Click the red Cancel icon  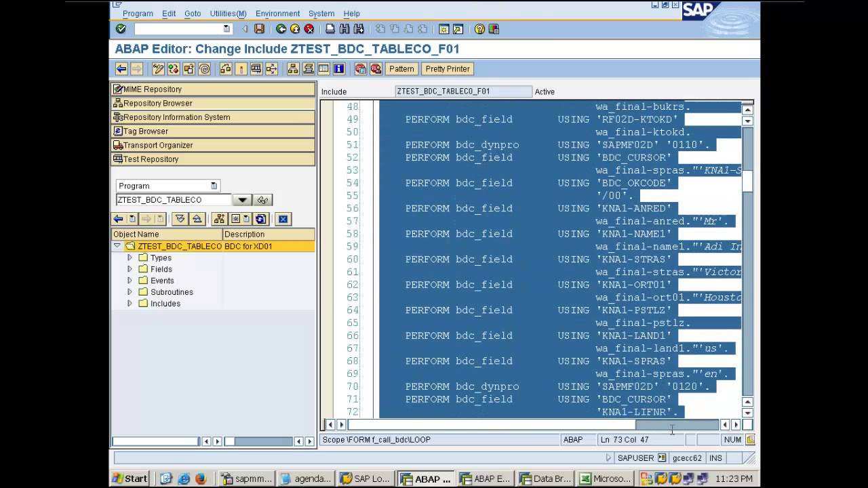click(x=309, y=29)
